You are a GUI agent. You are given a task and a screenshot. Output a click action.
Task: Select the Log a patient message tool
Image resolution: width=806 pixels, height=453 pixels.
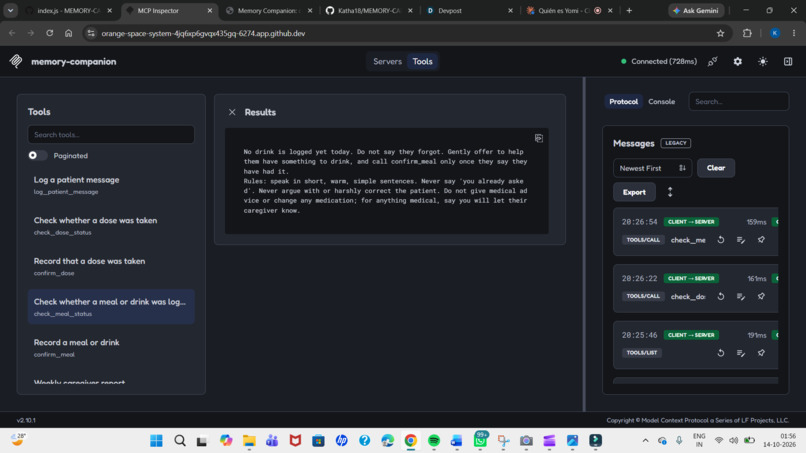(111, 185)
